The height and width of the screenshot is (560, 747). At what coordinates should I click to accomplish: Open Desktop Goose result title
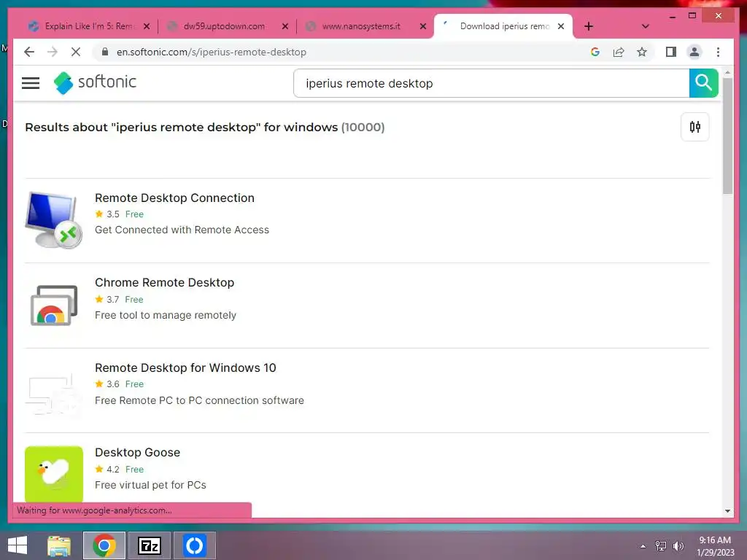[137, 452]
